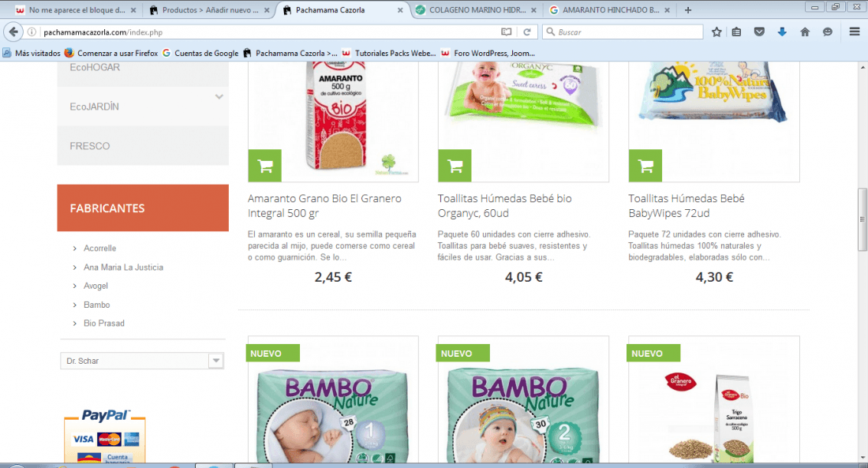Screen dimensions: 868x468
Task: Save page to Pocket icon
Action: click(x=759, y=32)
